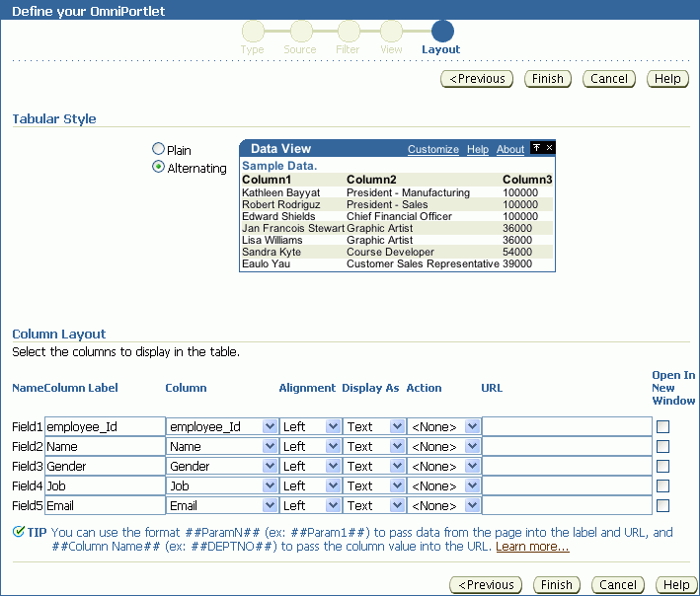
Task: Open the Field2 Column dropdown Name
Action: [x=222, y=447]
